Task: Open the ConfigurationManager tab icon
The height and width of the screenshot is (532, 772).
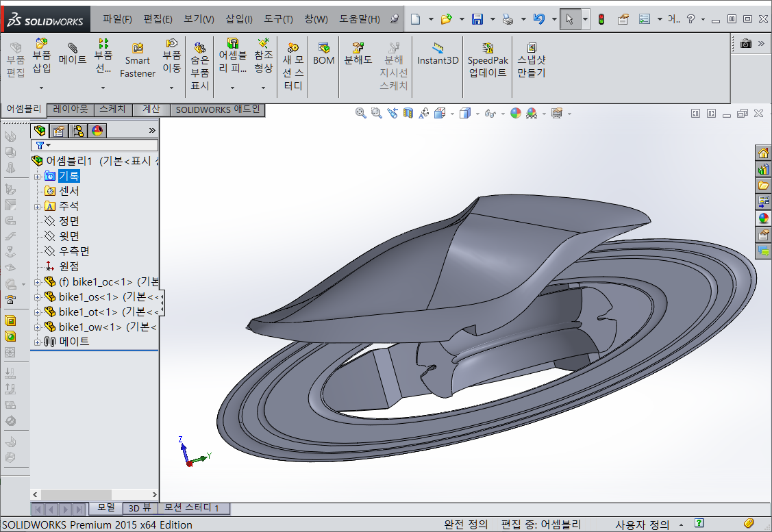Action: [78, 130]
